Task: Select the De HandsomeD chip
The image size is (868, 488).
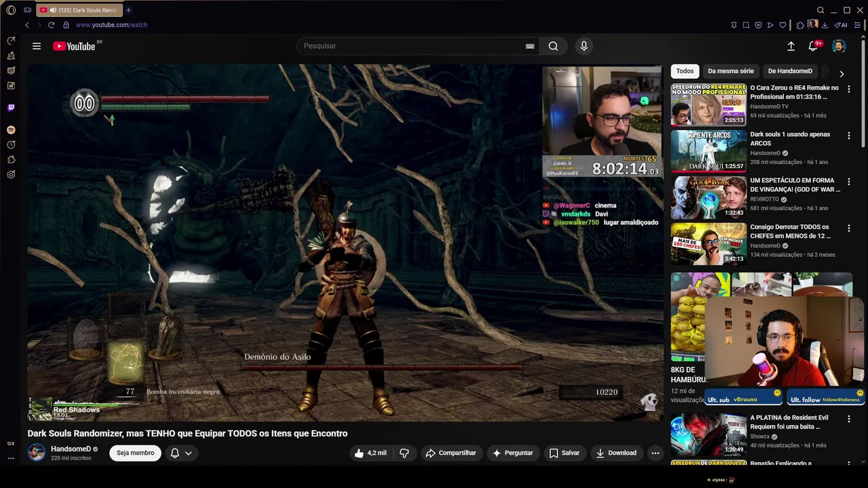Action: (790, 71)
